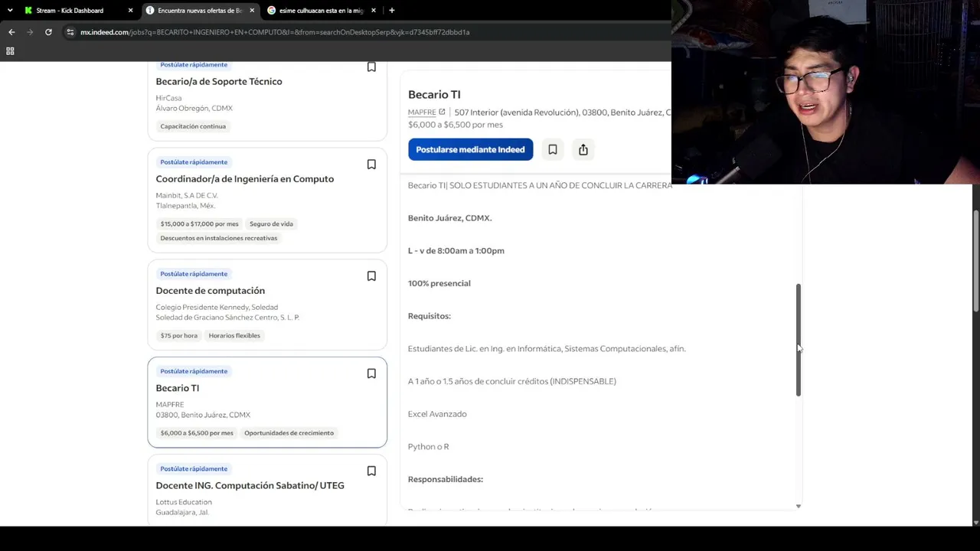Click the Responsabilidades: heading

pos(446,479)
